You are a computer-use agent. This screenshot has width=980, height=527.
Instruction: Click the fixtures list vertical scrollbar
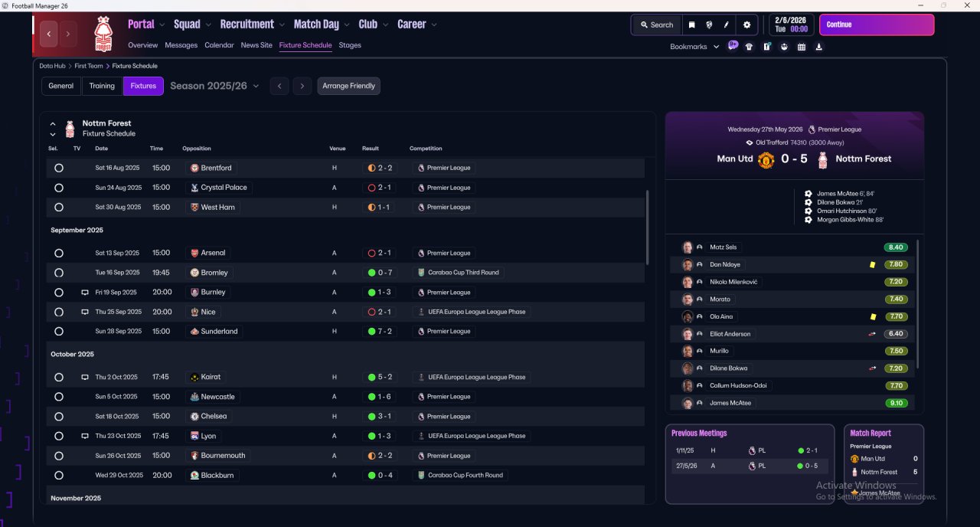click(648, 228)
